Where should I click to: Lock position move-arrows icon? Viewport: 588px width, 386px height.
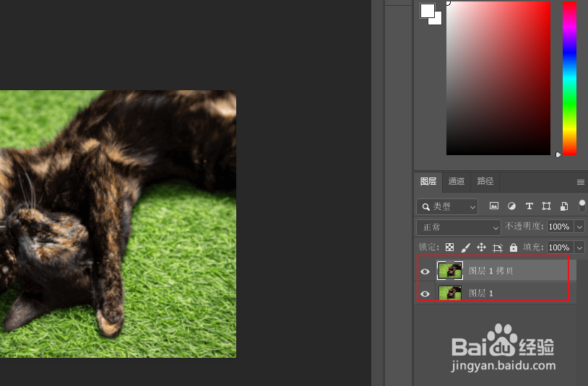click(x=481, y=247)
